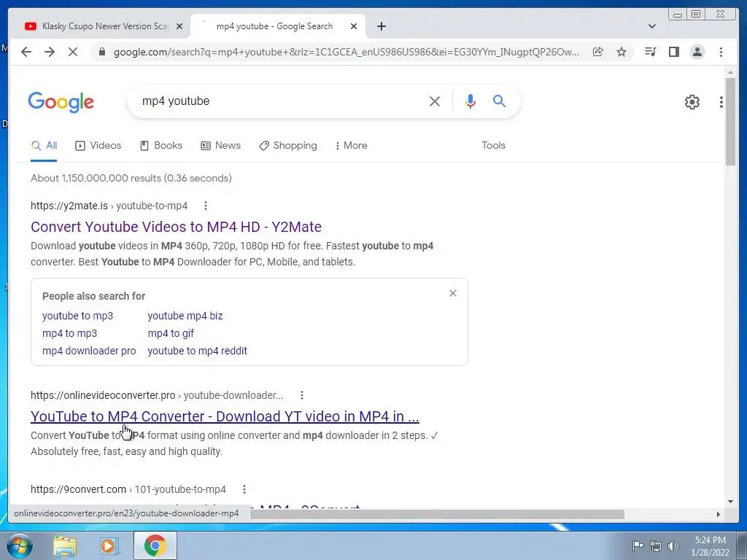Image resolution: width=747 pixels, height=560 pixels.
Task: Launch Windows Media Player from taskbar
Action: click(109, 546)
